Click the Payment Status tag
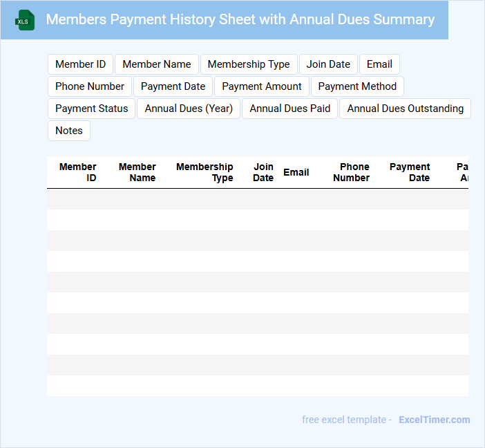Screen dimensions: 485x448 91,109
